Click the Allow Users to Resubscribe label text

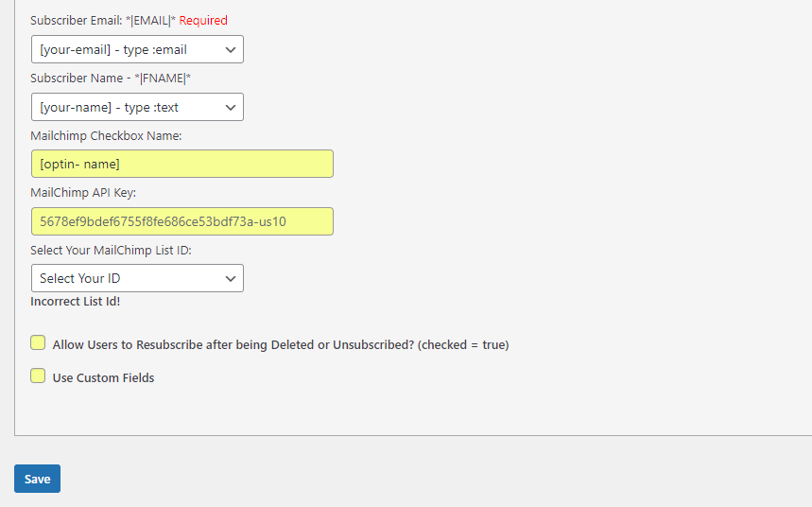[x=281, y=345]
